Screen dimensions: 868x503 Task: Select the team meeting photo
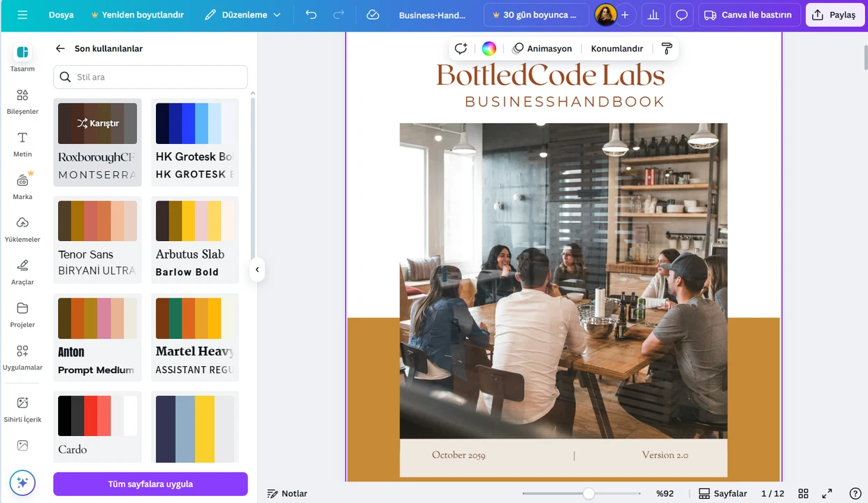click(563, 281)
